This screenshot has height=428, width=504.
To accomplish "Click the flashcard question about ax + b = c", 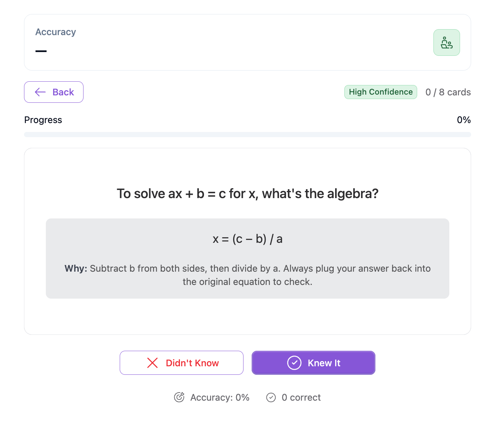I will (x=248, y=194).
